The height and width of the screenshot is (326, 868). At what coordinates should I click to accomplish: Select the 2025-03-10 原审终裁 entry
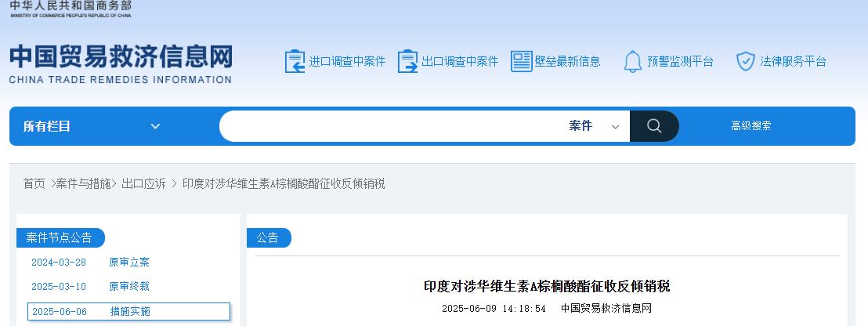(90, 287)
